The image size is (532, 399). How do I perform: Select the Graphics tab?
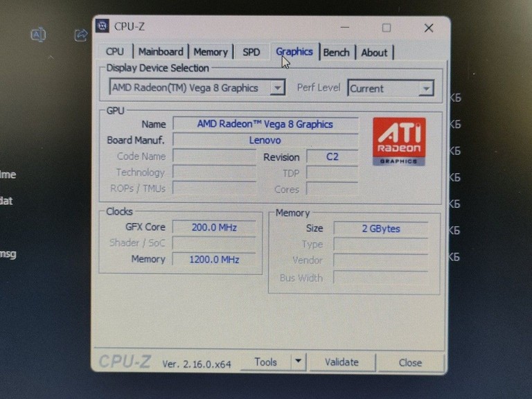click(x=294, y=51)
